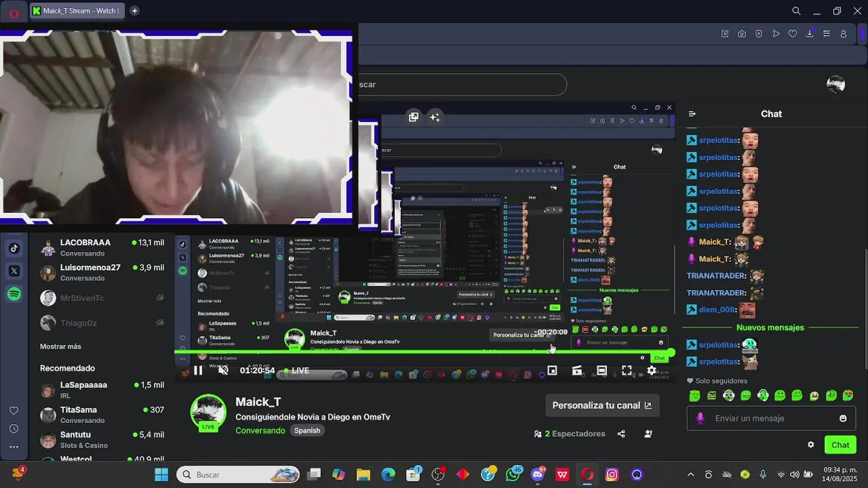Open new browser tab

134,11
